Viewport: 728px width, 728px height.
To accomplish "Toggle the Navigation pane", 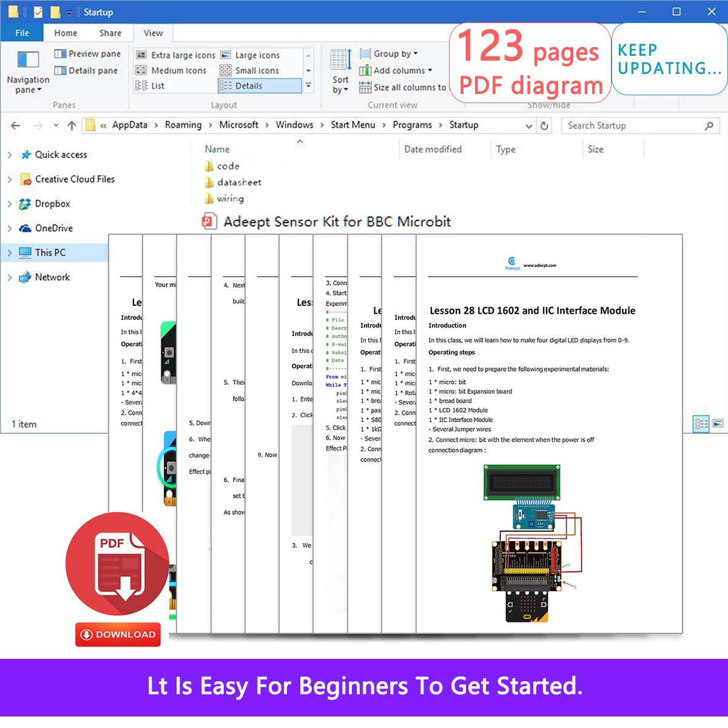I will click(27, 73).
